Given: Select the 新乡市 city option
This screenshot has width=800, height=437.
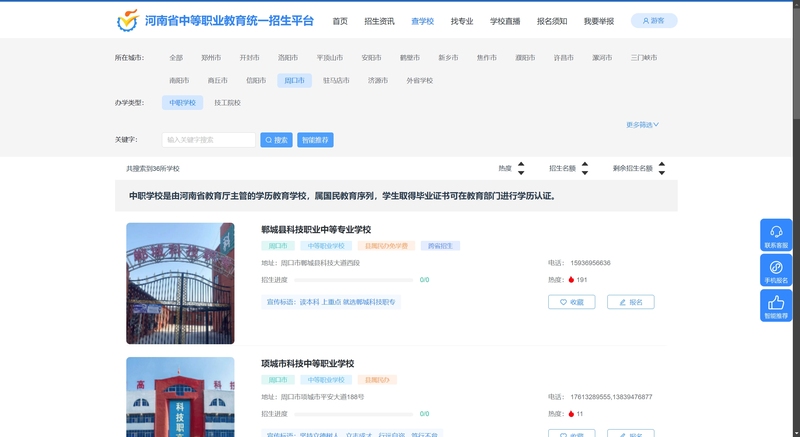Looking at the screenshot, I should click(448, 58).
